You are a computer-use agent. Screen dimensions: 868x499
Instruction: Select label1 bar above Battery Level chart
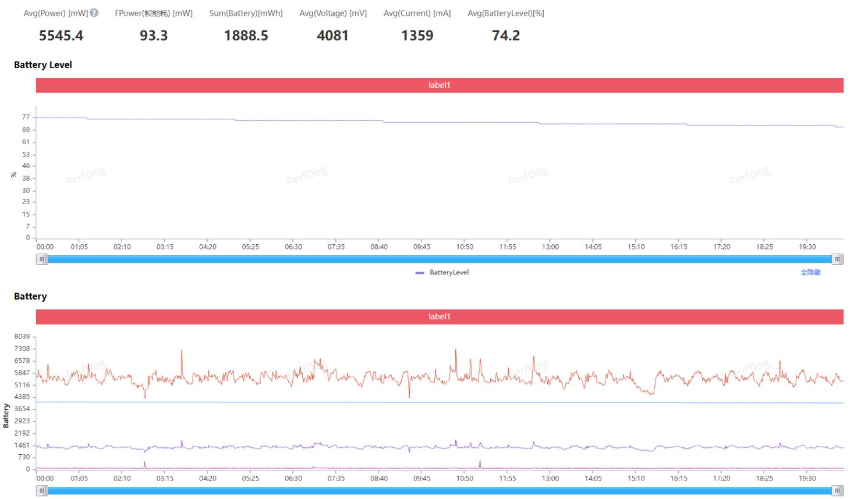(440, 85)
